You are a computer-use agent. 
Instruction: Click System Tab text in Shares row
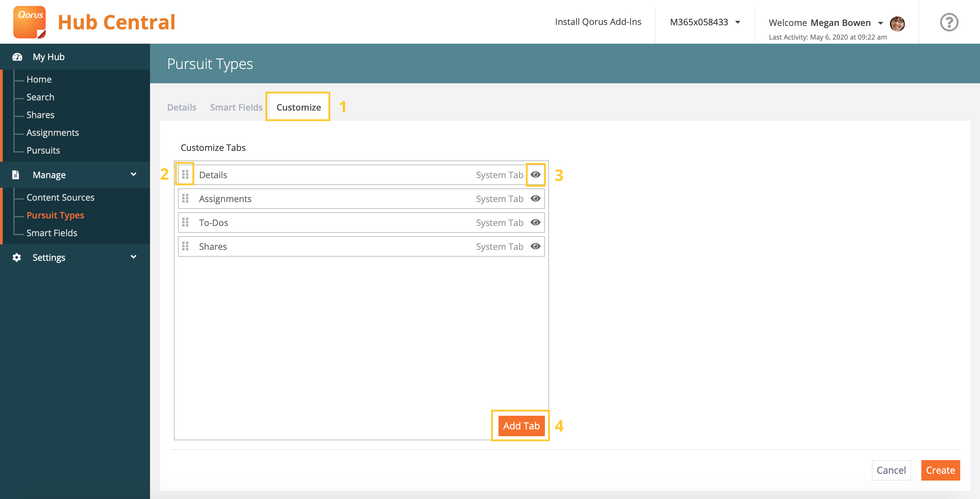pos(500,247)
